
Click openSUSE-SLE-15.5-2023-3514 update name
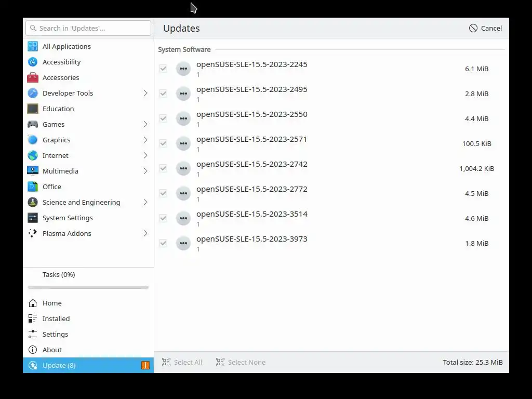point(252,214)
